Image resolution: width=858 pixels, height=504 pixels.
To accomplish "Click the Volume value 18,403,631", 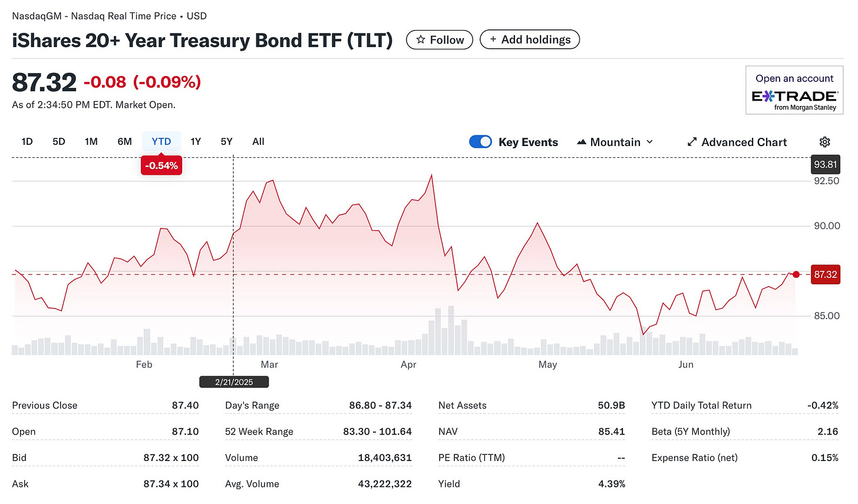I will point(385,457).
